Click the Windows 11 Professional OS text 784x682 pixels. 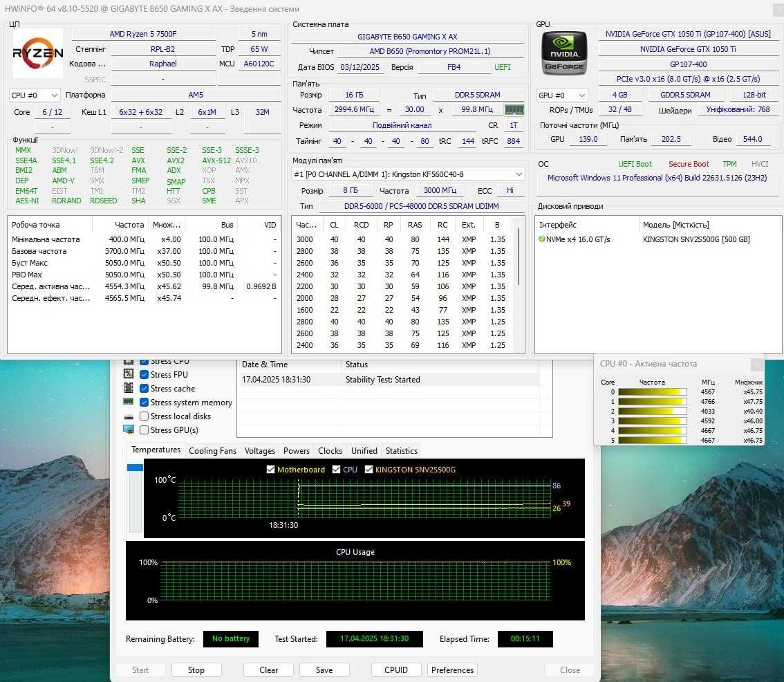coord(657,178)
